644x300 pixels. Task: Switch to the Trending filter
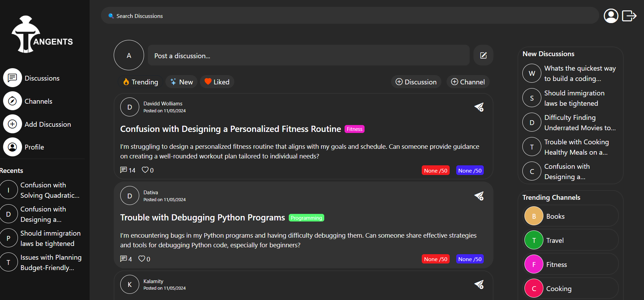[x=140, y=82]
